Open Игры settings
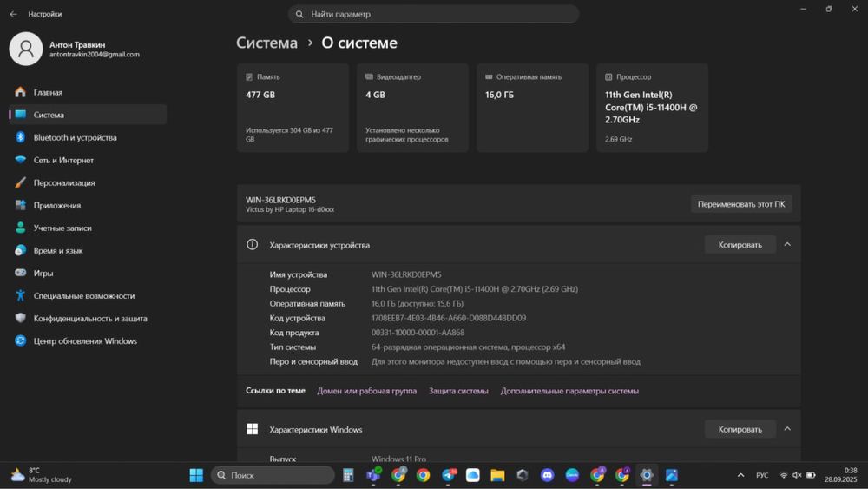The image size is (868, 489). click(88, 273)
